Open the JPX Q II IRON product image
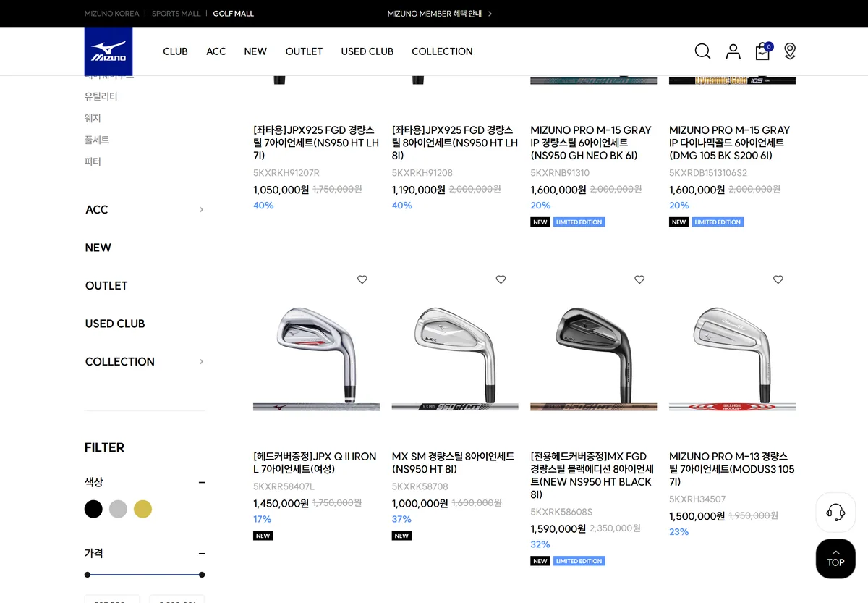Viewport: 868px width, 603px height. pyautogui.click(x=316, y=351)
